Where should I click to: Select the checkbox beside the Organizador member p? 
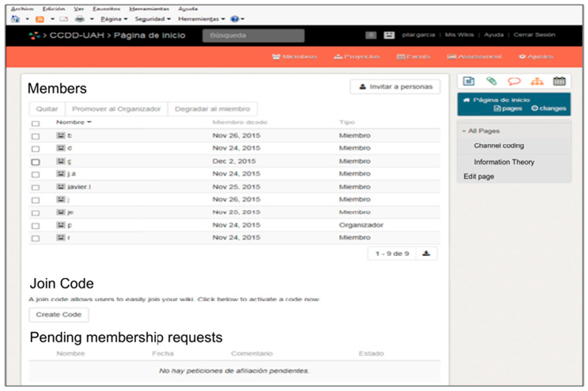tap(35, 226)
